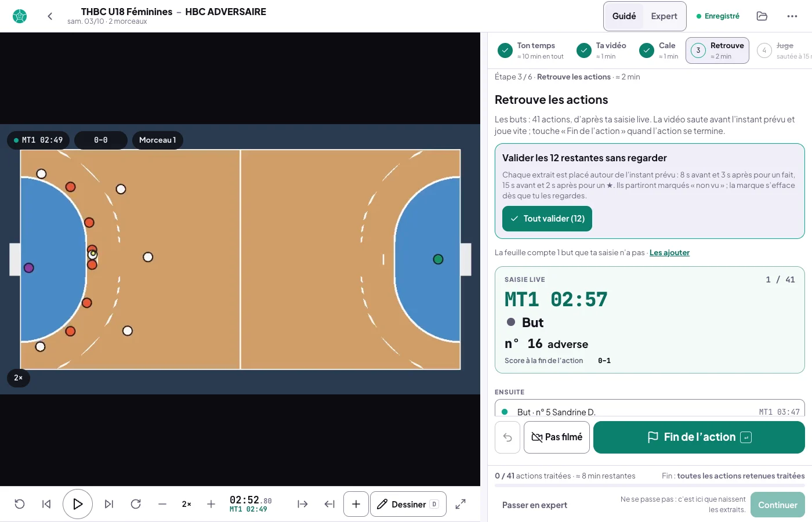This screenshot has height=522, width=812.
Task: Skip to the previous action
Action: coord(46,504)
